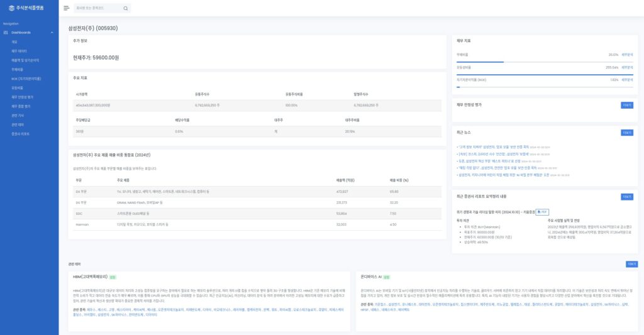Click 더보기 in the 최근 뉴스 card
This screenshot has height=335, width=644.
(627, 133)
